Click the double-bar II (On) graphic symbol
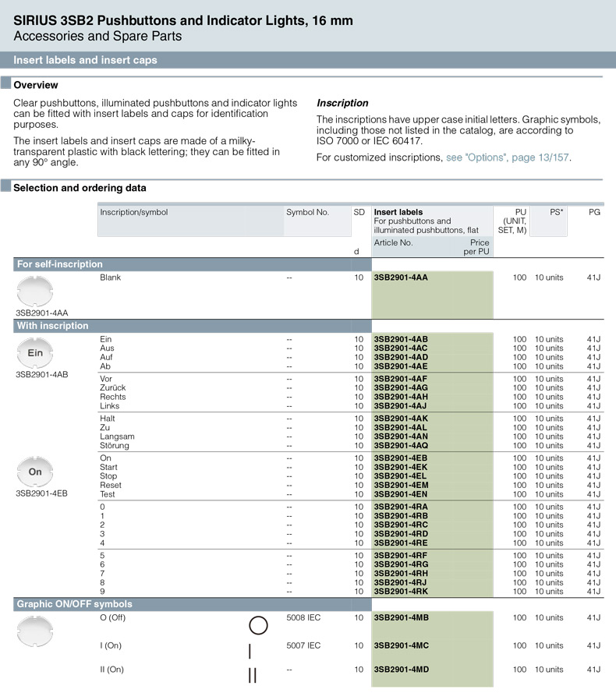 (252, 675)
